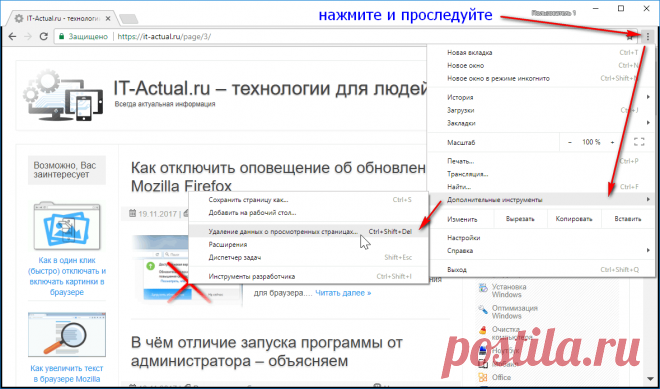Reload the page with the refresh icon
Viewport: 660px width, 389px height.
click(x=43, y=37)
